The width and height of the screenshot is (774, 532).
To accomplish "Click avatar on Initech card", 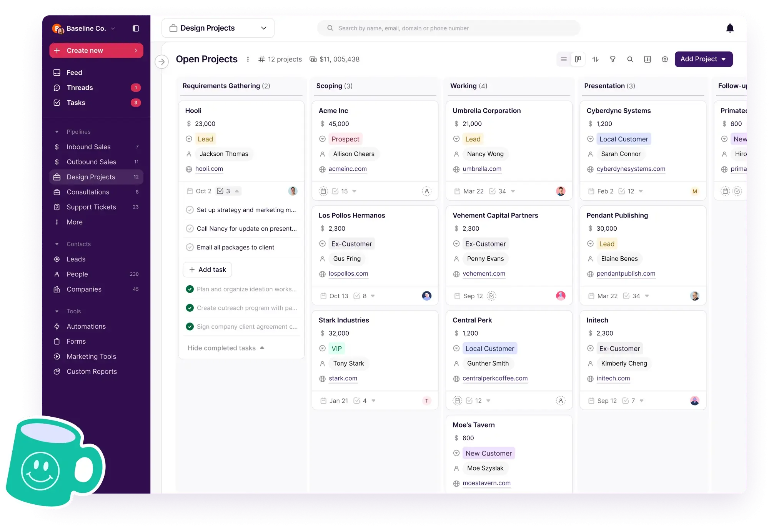I will point(694,401).
